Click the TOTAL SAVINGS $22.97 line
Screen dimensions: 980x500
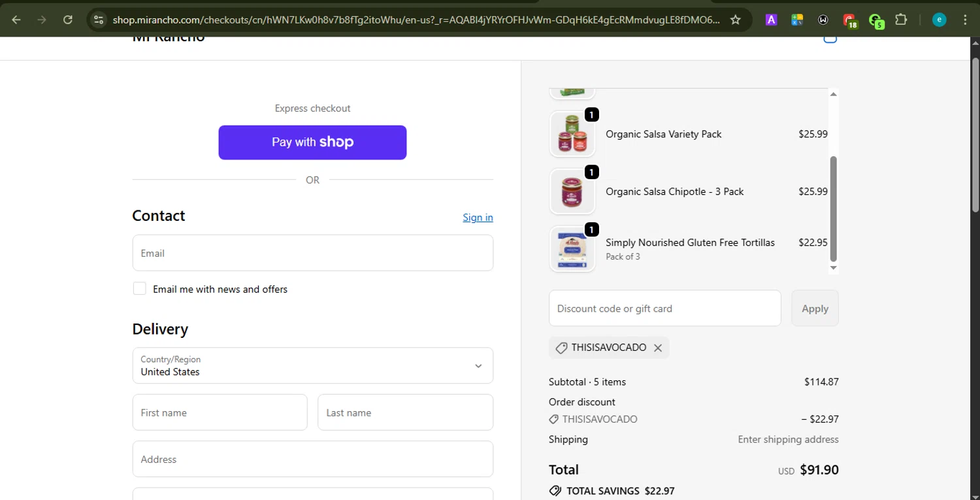pyautogui.click(x=612, y=491)
